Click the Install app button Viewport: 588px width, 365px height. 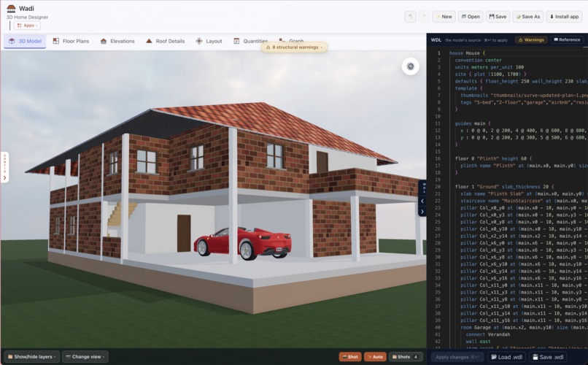(x=564, y=17)
